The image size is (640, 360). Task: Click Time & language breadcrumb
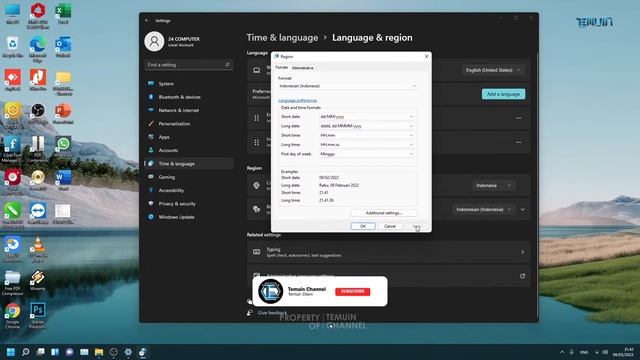pyautogui.click(x=282, y=38)
